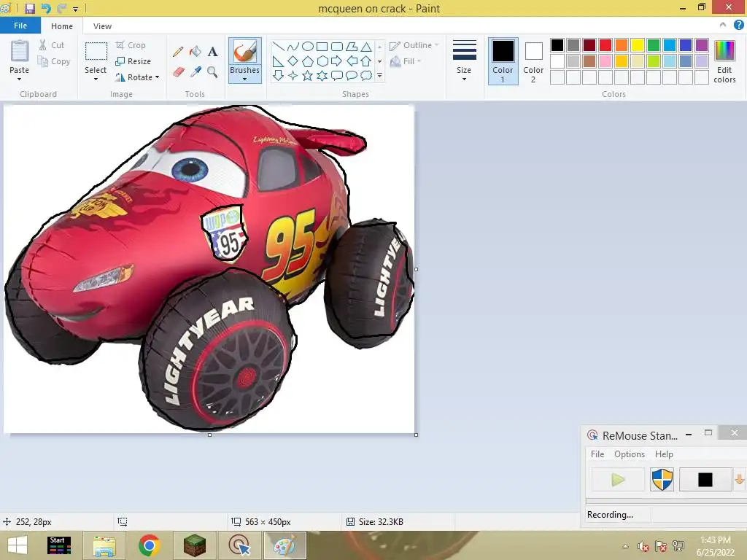Choose the Right triangle shape
Image resolution: width=747 pixels, height=560 pixels.
pos(278,61)
